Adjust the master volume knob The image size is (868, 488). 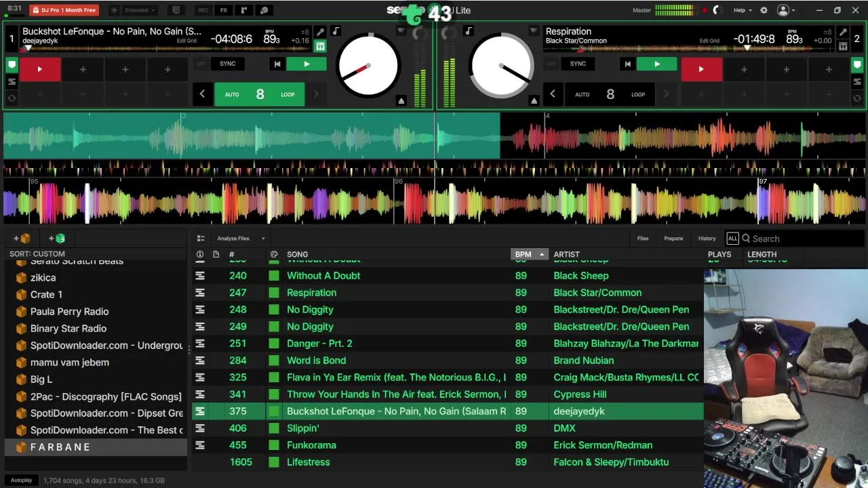[718, 10]
